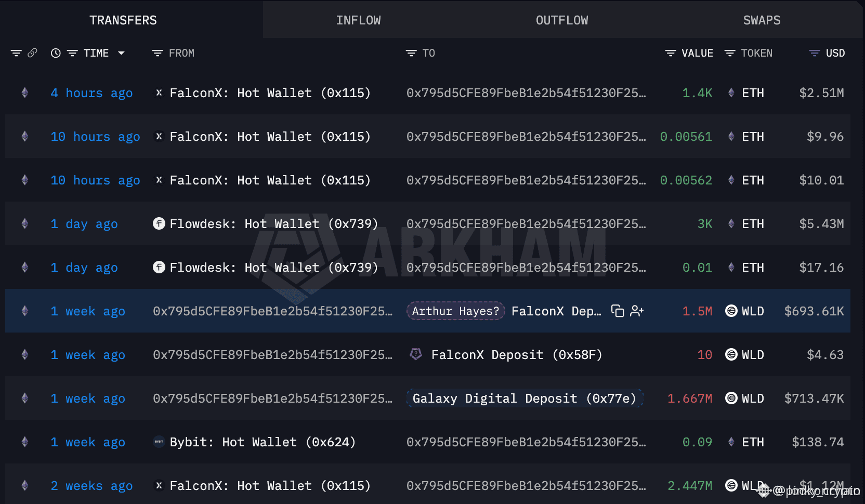Copy the FalconX Dep address on $693.61K row
This screenshot has width=865, height=504.
click(617, 311)
